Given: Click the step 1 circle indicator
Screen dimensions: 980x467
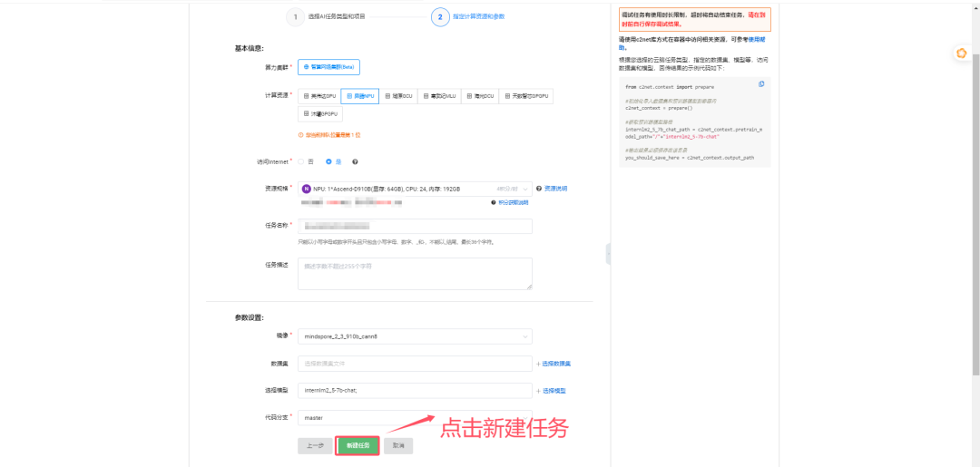Looking at the screenshot, I should (295, 17).
